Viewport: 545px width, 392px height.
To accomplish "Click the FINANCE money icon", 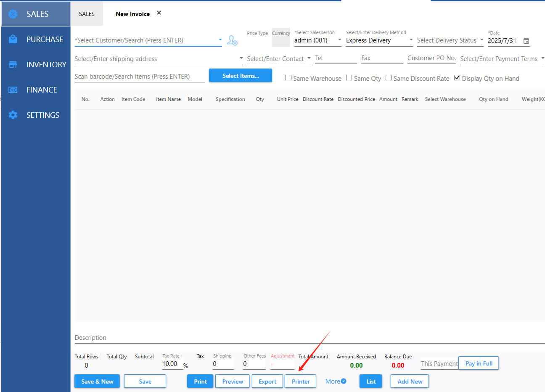I will pyautogui.click(x=13, y=90).
